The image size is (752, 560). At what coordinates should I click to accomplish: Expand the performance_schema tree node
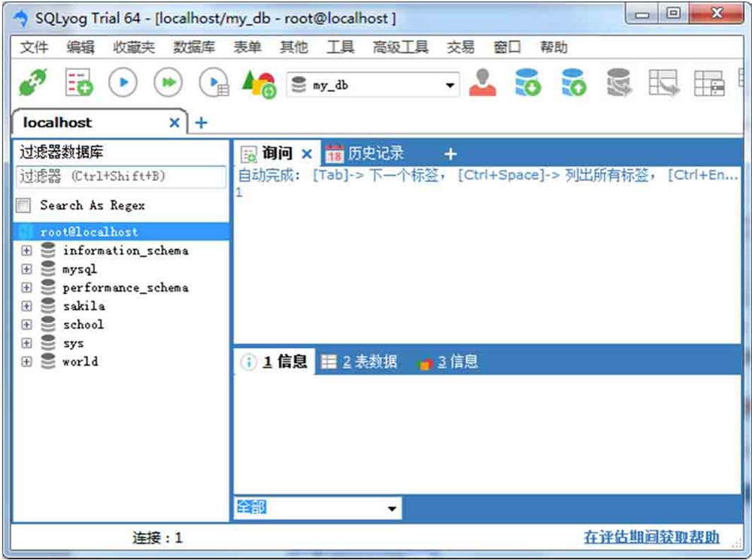coord(27,287)
